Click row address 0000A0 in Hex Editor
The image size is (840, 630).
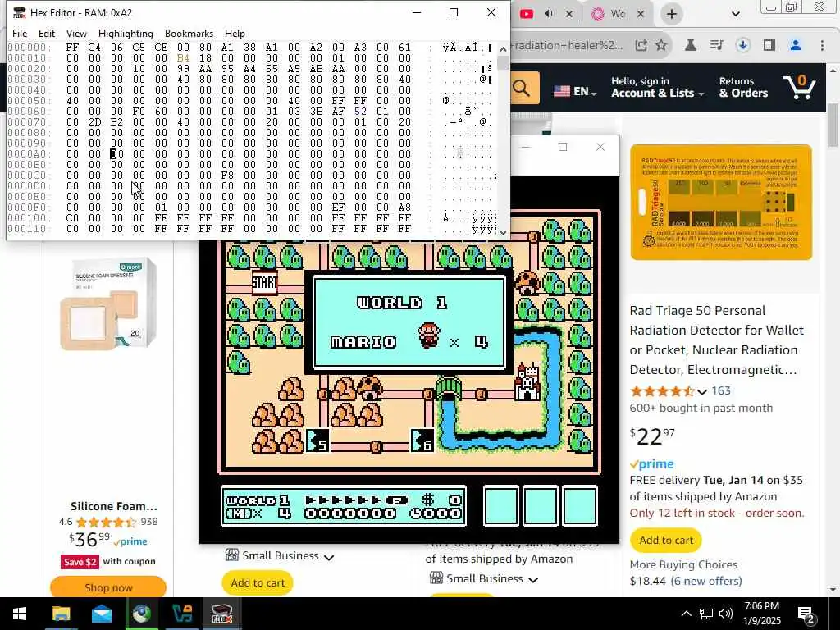coord(29,153)
